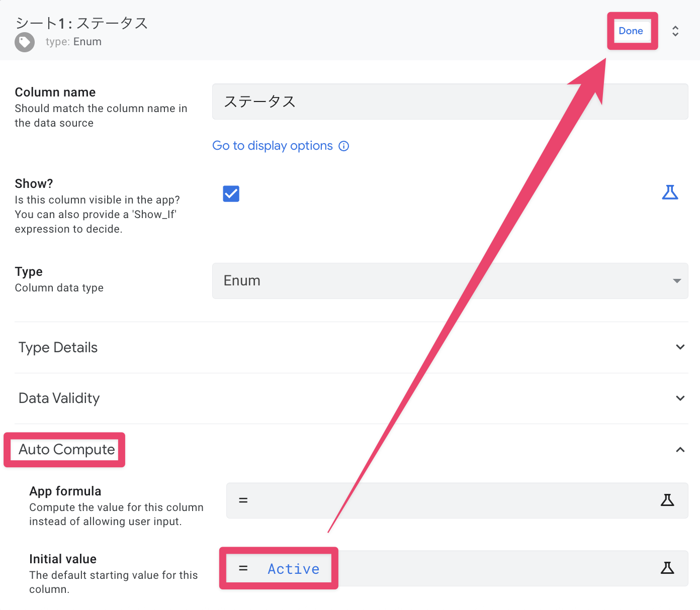Screen dimensions: 700x610
Task: Expand the Data Validity section label
Action: [59, 398]
